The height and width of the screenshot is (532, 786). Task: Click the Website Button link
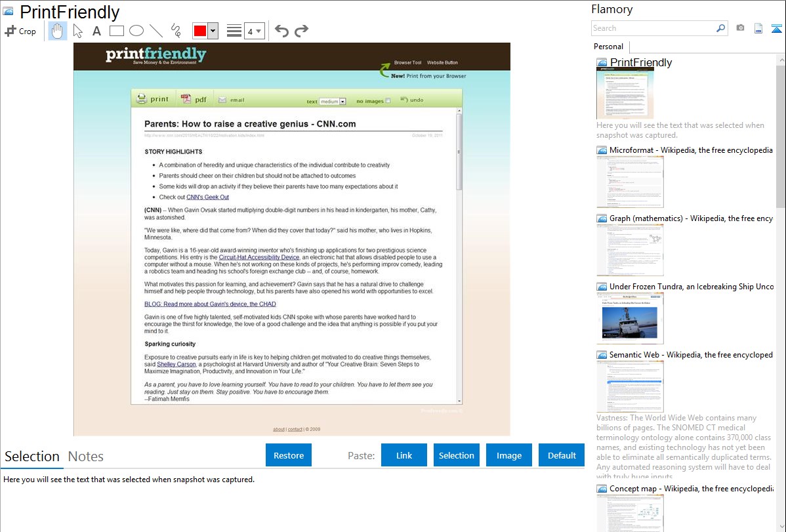[442, 63]
